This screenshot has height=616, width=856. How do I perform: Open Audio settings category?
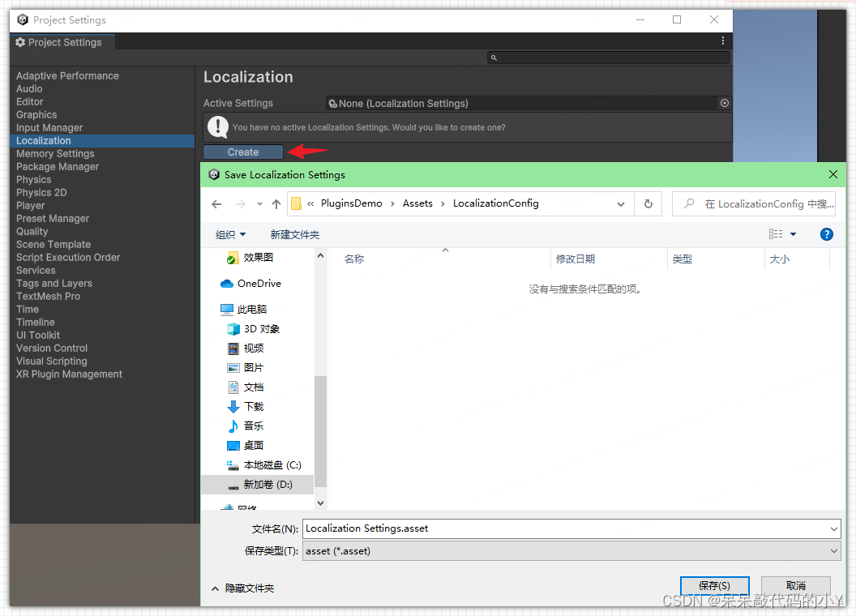(29, 88)
